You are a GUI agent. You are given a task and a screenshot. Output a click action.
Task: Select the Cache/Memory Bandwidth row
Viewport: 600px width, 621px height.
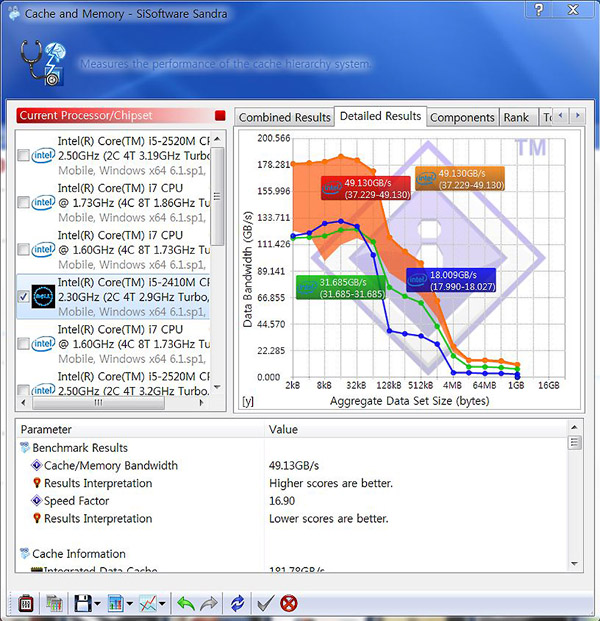tap(292, 465)
